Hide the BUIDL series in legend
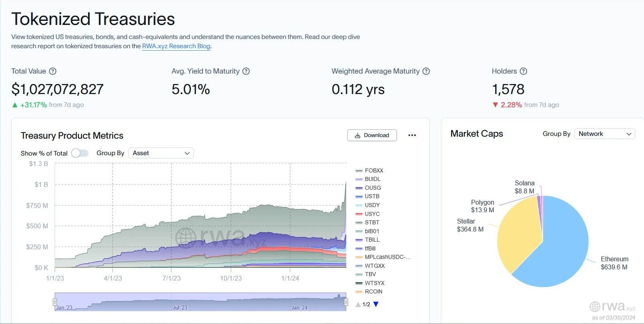Viewport: 644px width, 324px height. click(372, 179)
